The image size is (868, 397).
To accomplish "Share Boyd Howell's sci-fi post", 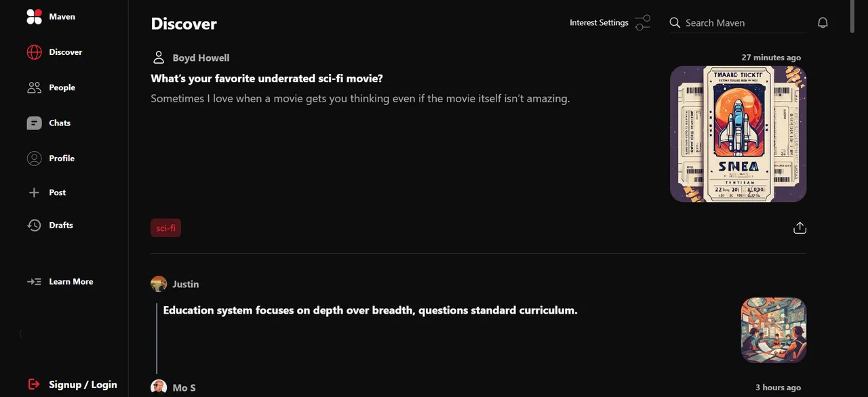I will (x=800, y=228).
